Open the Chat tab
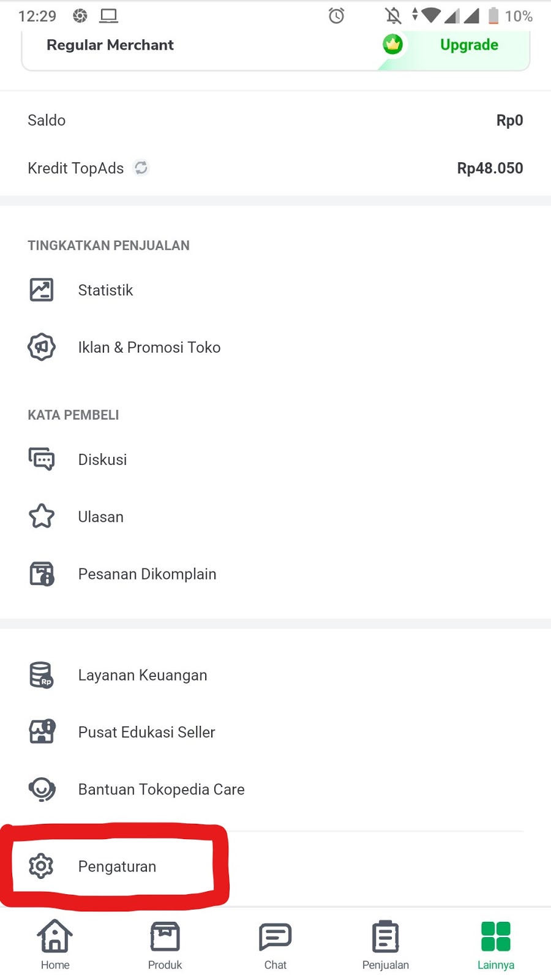Viewport: 551px width, 980px height. tap(275, 945)
